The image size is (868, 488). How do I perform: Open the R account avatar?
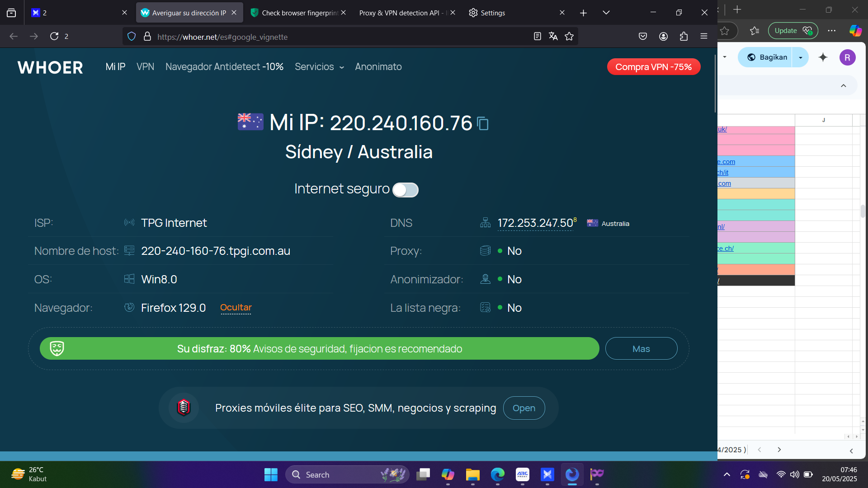847,57
